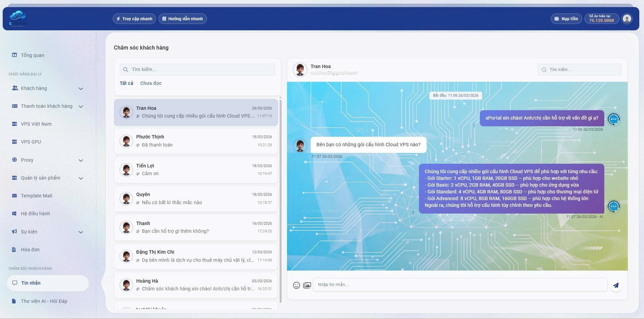This screenshot has height=319, width=644.
Task: Click the bot avatar beside VPS packages reply
Action: (x=614, y=206)
